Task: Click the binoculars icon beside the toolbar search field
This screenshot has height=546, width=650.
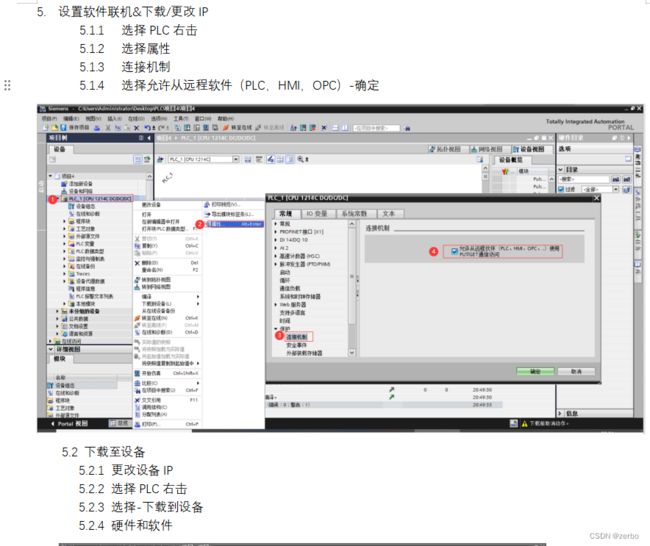Action: [407, 128]
